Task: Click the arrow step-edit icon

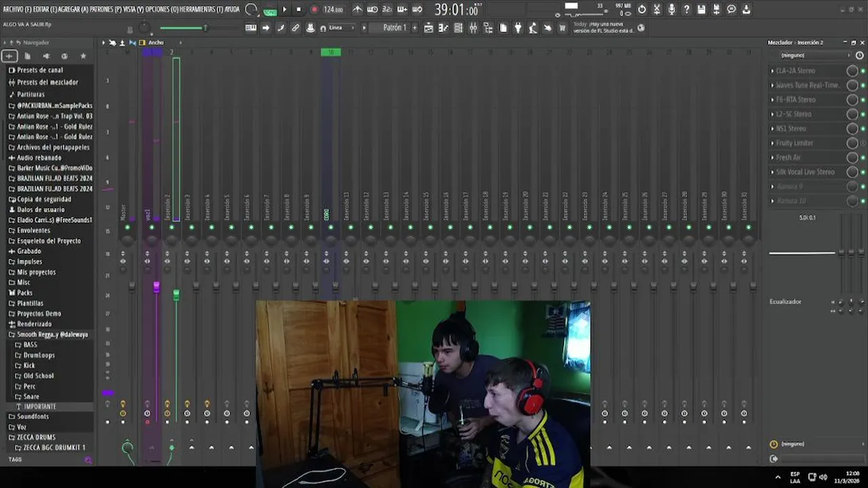Action: (x=266, y=28)
